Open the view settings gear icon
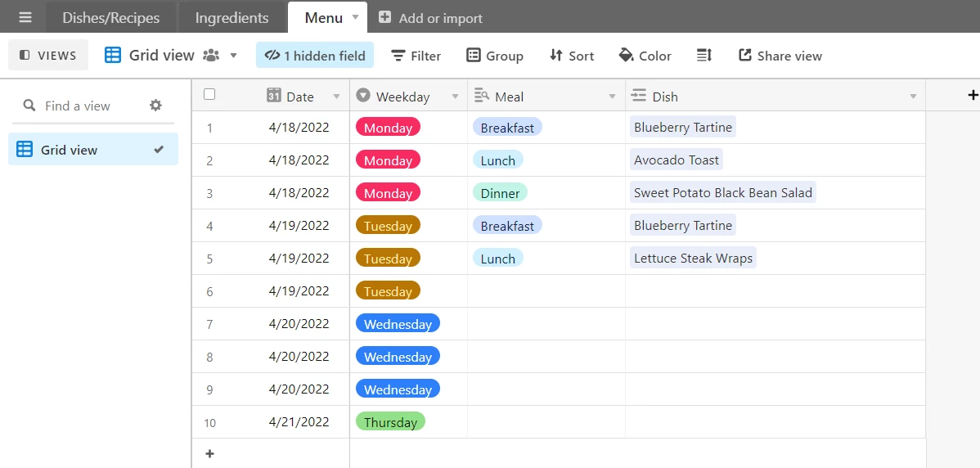 [155, 105]
